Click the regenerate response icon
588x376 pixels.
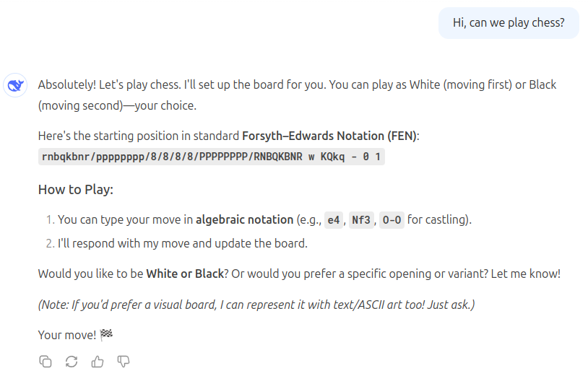pos(72,362)
